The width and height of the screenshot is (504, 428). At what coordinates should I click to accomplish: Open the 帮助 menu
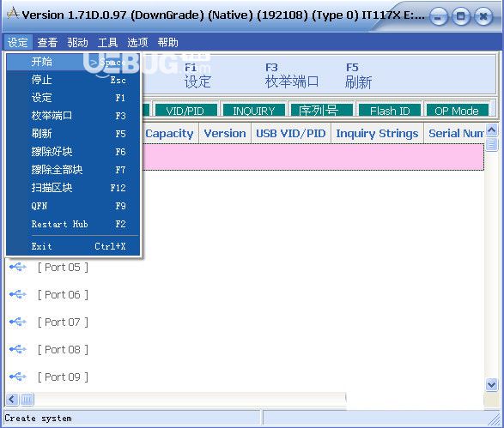(x=167, y=43)
